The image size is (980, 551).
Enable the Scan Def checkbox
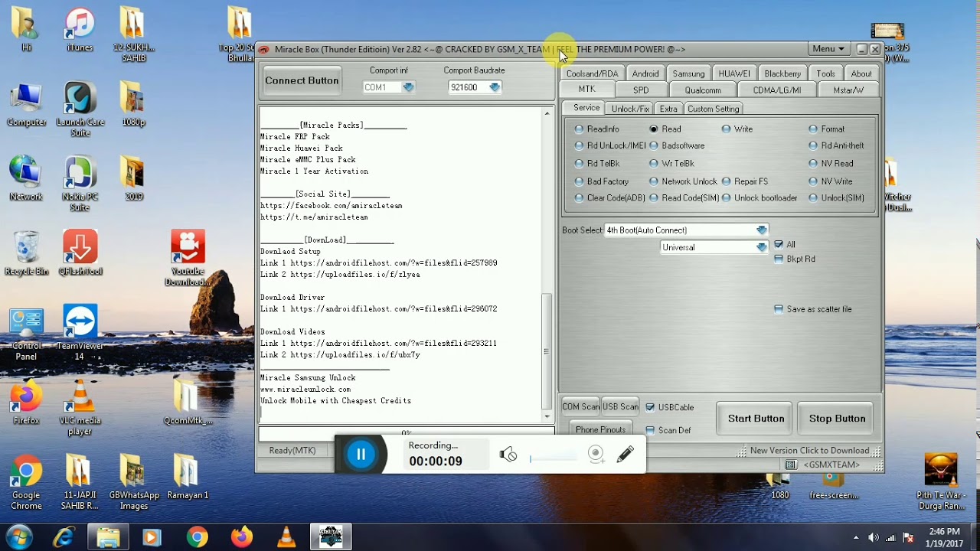tap(650, 430)
